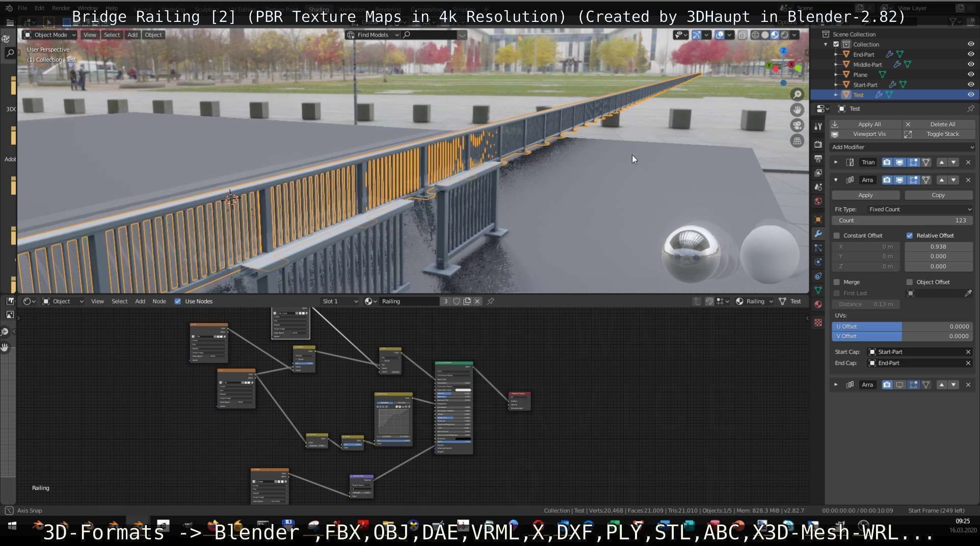Open the Physics properties tab icon
Viewport: 980px width, 546px height.
pyautogui.click(x=818, y=262)
